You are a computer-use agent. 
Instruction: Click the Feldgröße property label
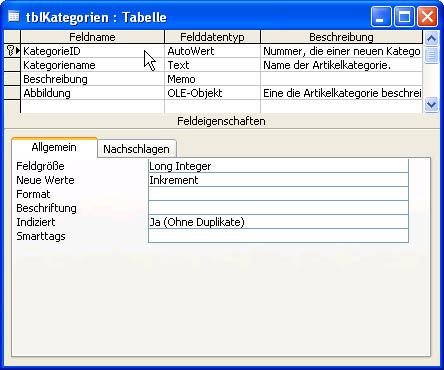(x=40, y=166)
